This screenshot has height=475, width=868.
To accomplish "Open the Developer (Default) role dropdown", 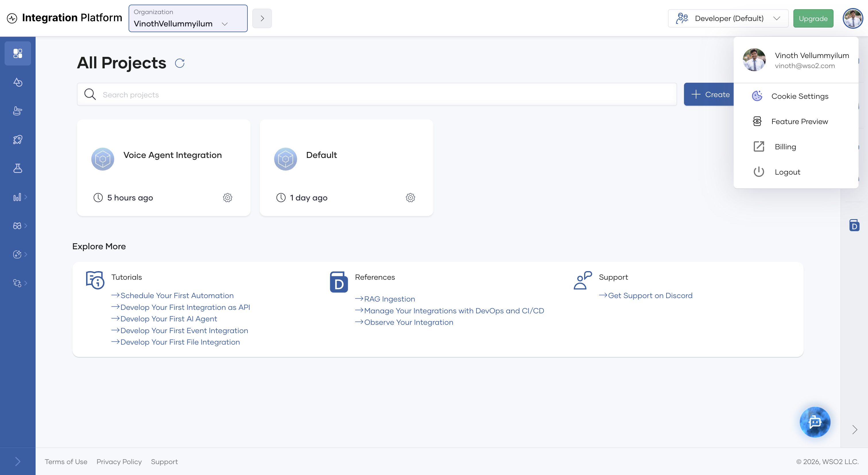I will pos(728,18).
